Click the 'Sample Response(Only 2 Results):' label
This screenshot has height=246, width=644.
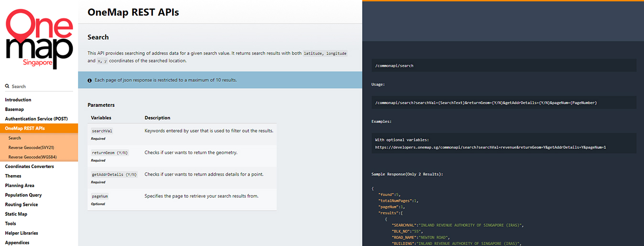(407, 174)
